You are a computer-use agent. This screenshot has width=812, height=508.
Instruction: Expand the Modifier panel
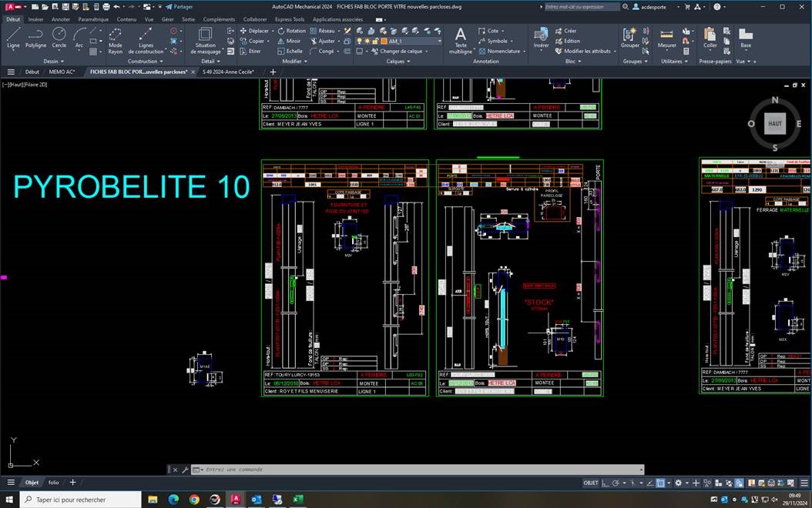click(294, 61)
